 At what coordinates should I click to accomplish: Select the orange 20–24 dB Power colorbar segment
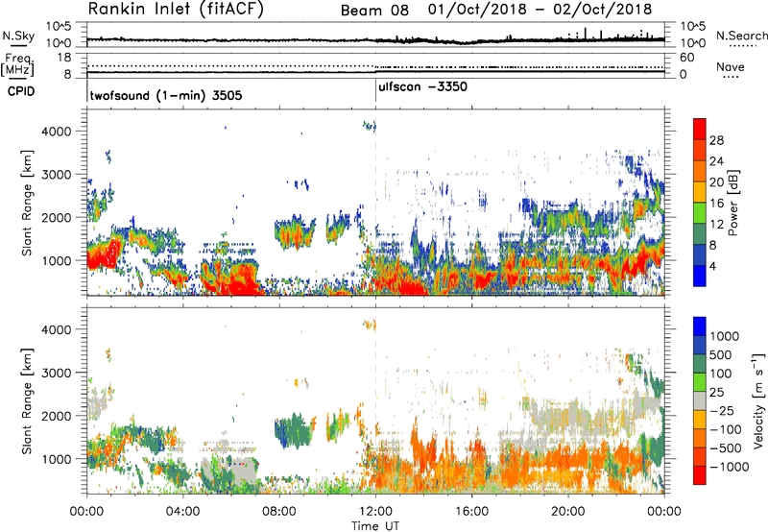[700, 172]
